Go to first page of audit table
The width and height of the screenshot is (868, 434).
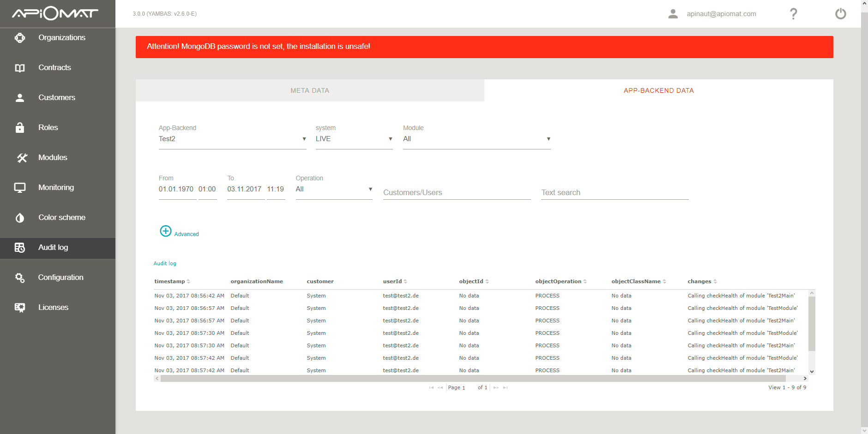(431, 388)
